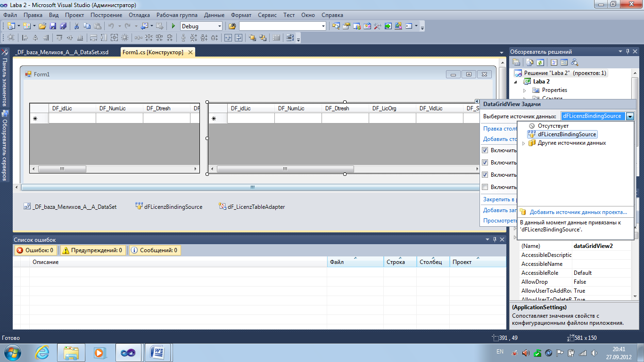Open the Построение menu

click(106, 15)
